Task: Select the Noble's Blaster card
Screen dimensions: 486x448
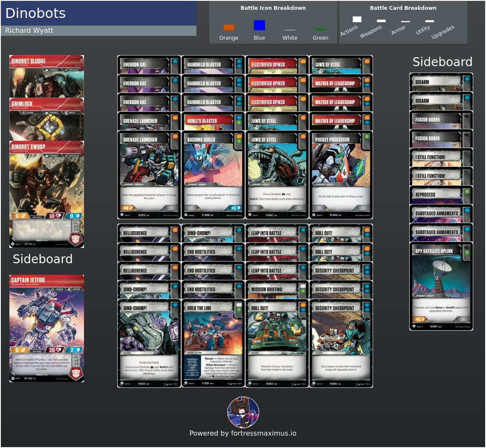Action: (x=213, y=121)
